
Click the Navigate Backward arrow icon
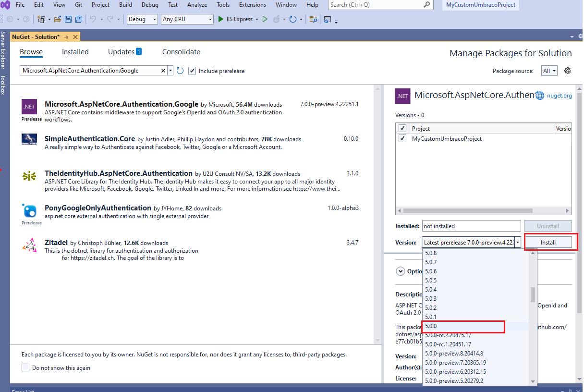(10, 19)
